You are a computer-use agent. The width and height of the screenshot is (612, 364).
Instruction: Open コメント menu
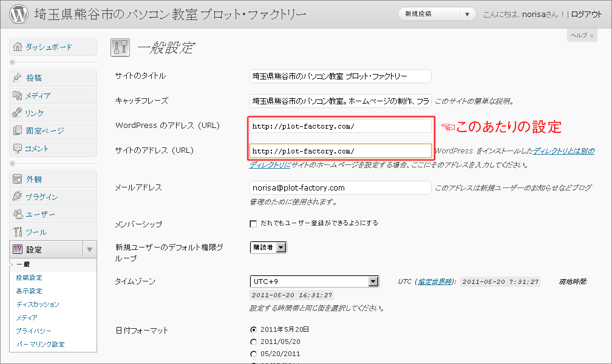point(36,149)
